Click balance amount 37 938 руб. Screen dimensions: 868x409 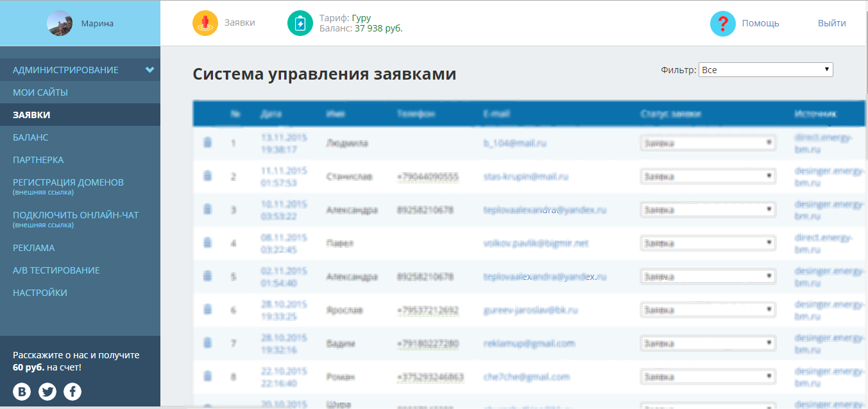(x=379, y=28)
